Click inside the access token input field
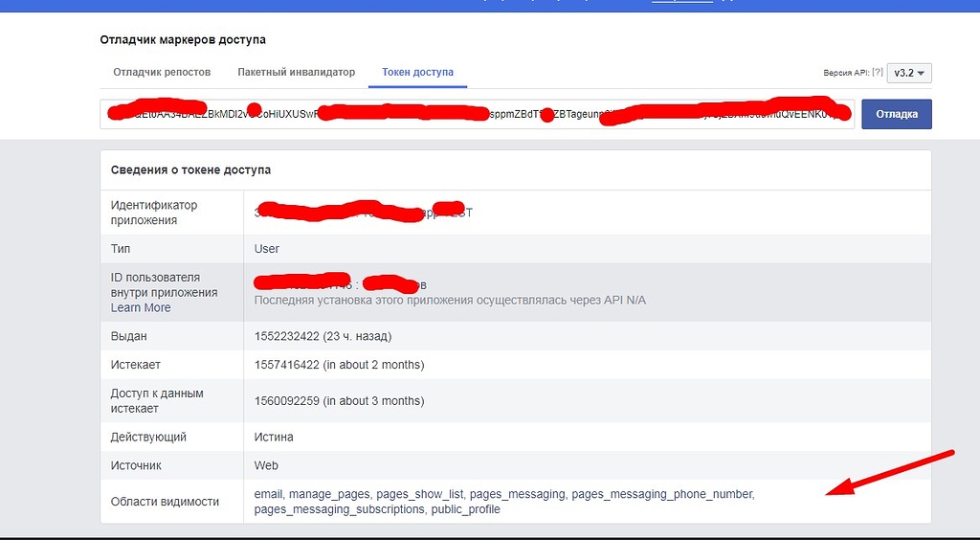 coord(479,114)
